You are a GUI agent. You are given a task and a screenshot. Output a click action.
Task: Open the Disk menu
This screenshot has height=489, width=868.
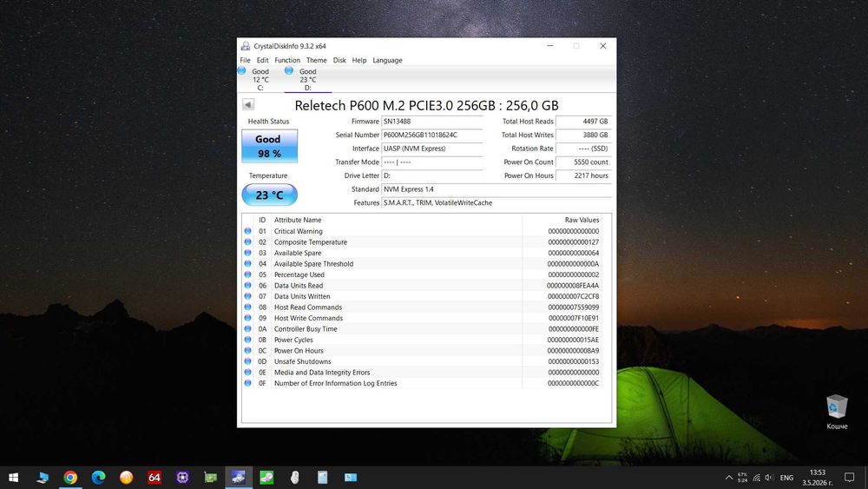[x=339, y=60]
